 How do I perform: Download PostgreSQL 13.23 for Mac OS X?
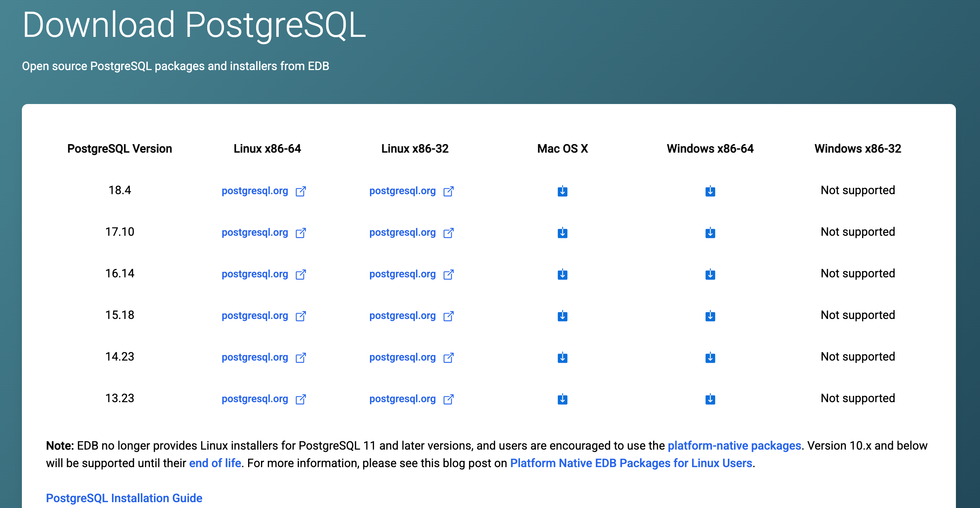(562, 399)
